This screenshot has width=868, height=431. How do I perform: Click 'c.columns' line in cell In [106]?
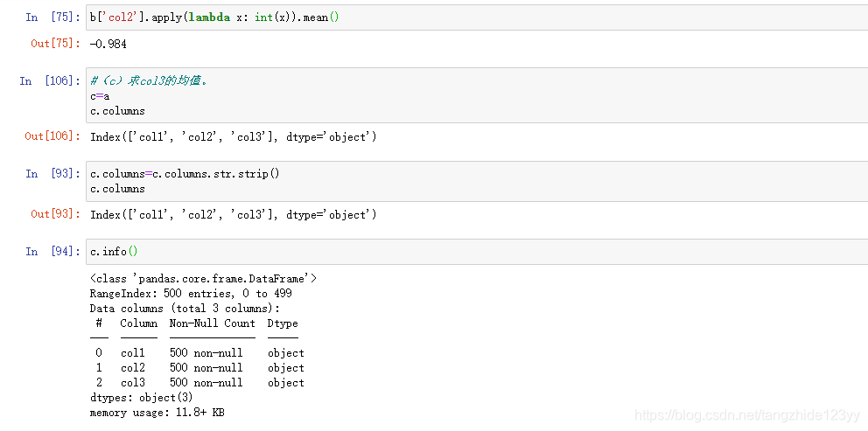pyautogui.click(x=117, y=111)
